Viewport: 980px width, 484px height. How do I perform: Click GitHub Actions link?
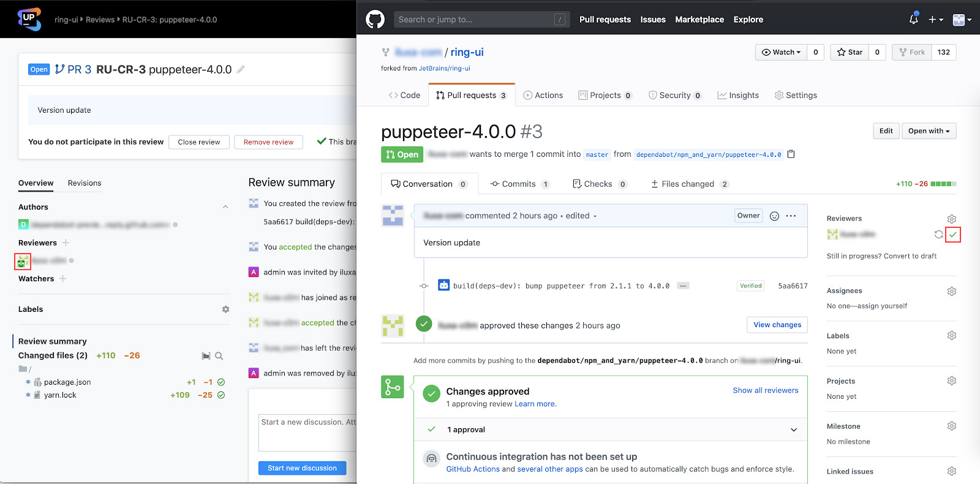[x=473, y=469]
